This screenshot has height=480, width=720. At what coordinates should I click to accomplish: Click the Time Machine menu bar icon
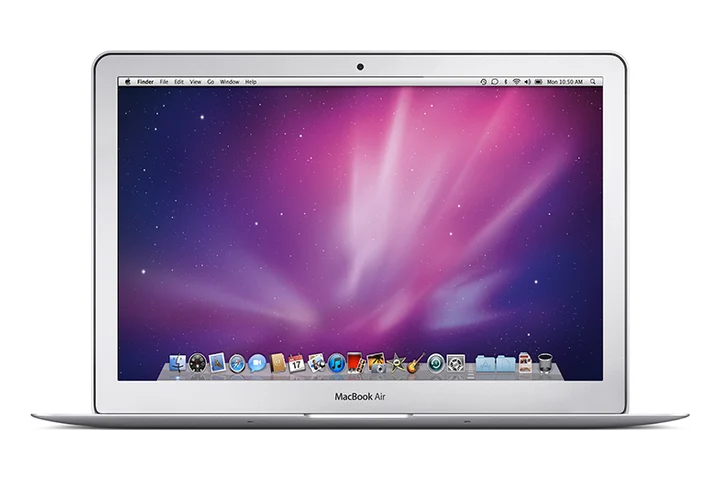pos(484,82)
